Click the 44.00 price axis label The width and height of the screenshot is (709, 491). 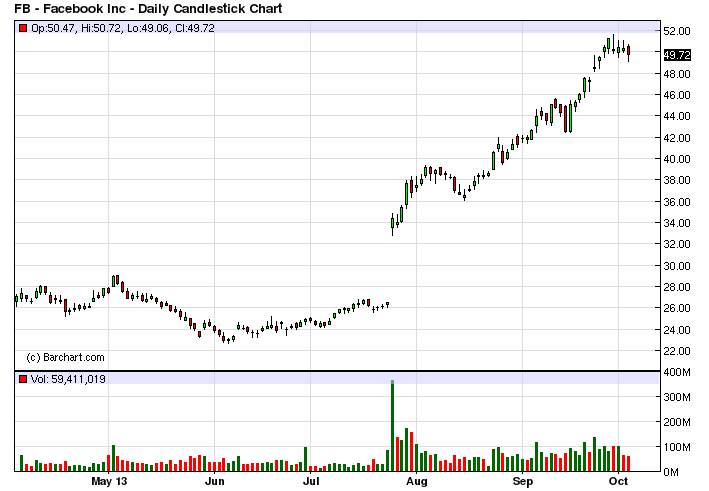[677, 116]
